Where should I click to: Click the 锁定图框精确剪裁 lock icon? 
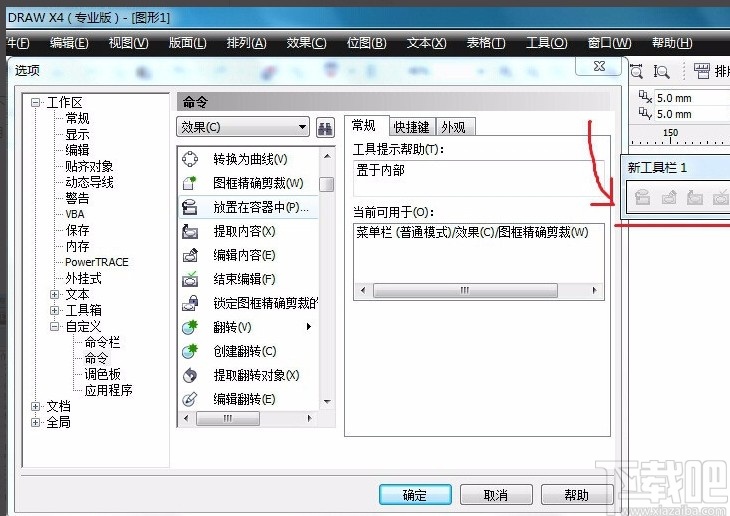tap(190, 303)
